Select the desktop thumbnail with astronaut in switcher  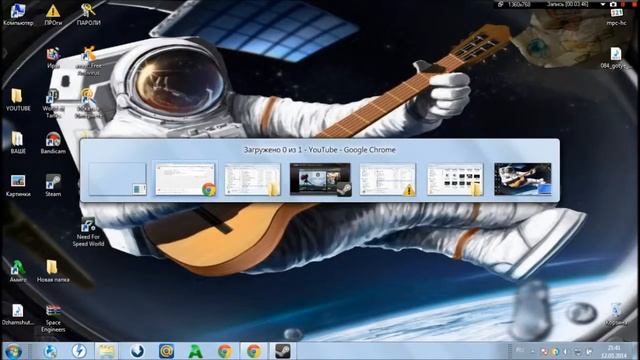(x=523, y=179)
